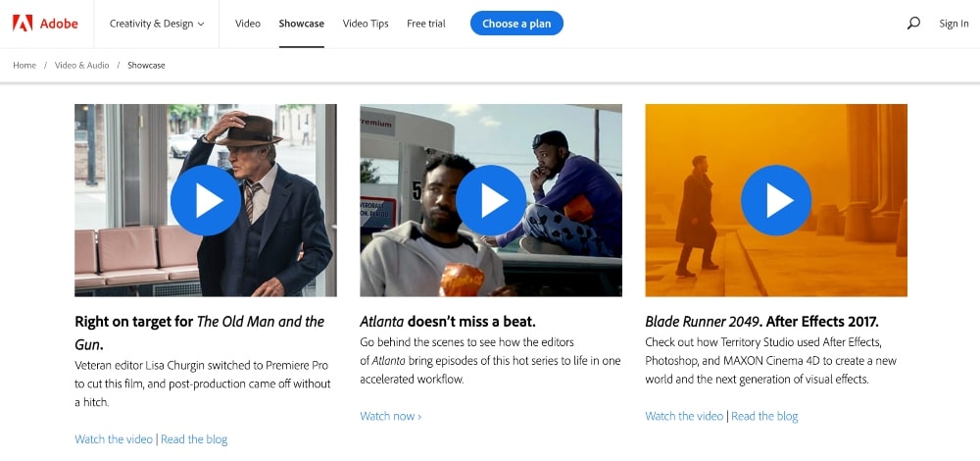Open Read the blog under Old Man article

click(194, 439)
